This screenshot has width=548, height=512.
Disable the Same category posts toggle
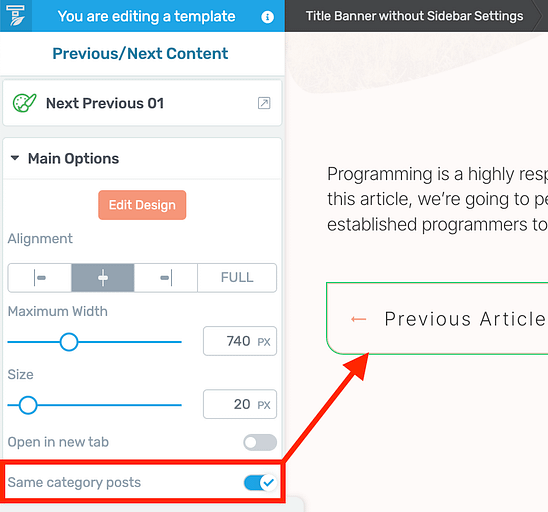click(260, 483)
